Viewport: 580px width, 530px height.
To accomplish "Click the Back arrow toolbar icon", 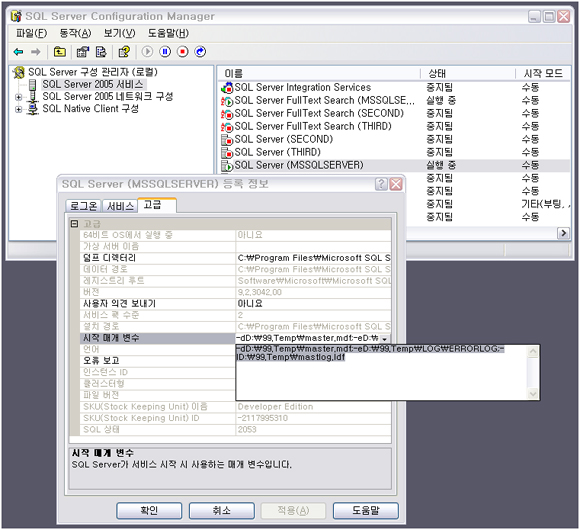I will [x=18, y=52].
